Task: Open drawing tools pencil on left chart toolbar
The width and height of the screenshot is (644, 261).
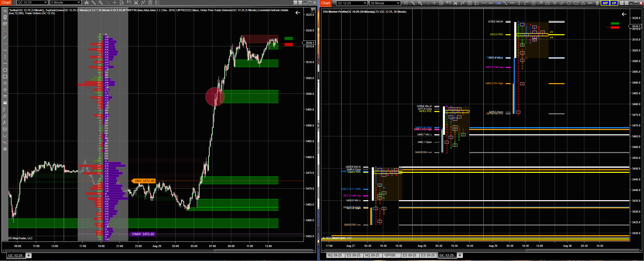Action: [94, 3]
